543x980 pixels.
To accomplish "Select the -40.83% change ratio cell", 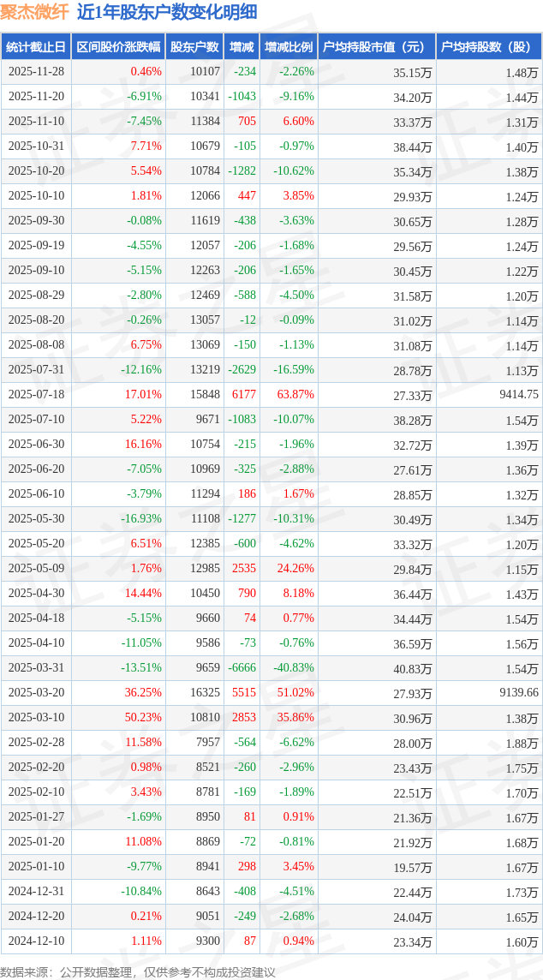I will (x=294, y=668).
